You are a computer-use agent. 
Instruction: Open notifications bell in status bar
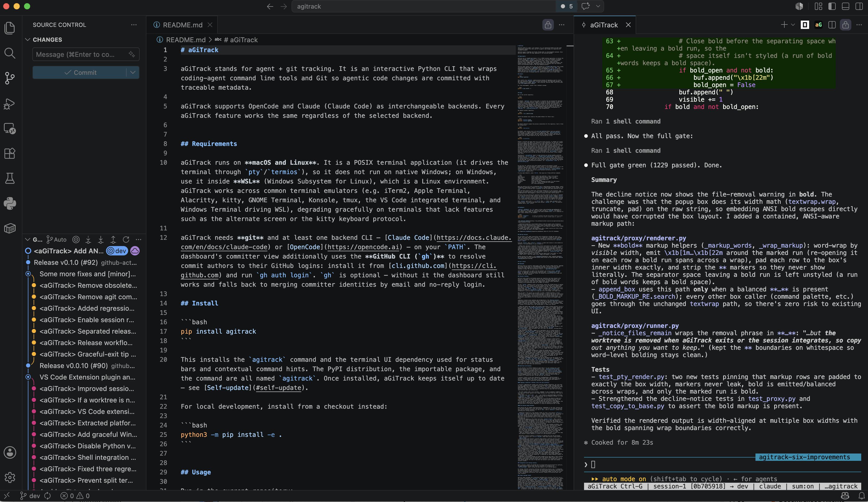tap(861, 496)
